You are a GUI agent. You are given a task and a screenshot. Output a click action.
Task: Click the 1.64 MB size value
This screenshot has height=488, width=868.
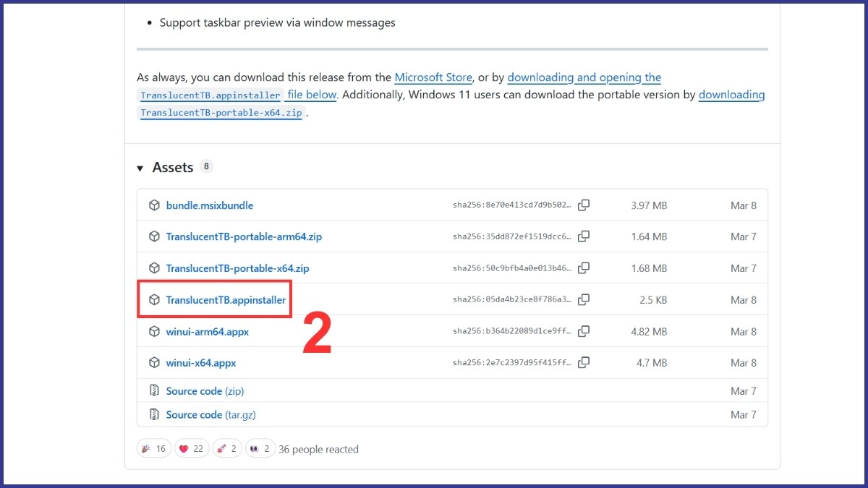pos(649,236)
